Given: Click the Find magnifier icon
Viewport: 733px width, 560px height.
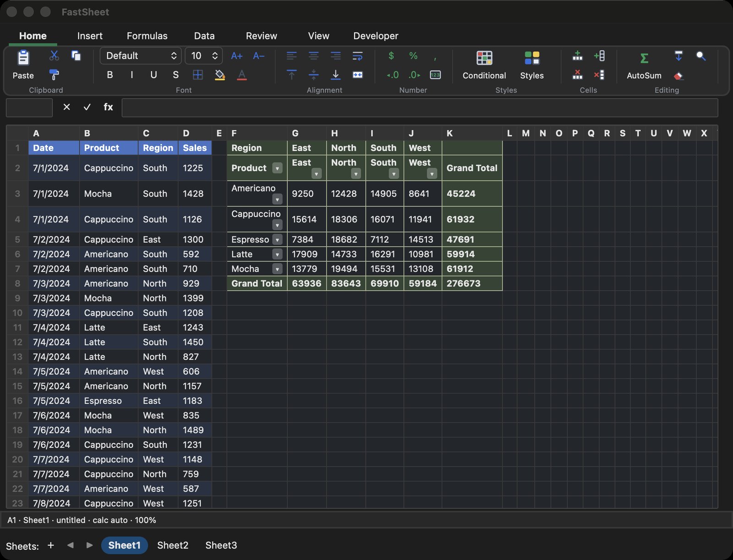Looking at the screenshot, I should point(701,56).
